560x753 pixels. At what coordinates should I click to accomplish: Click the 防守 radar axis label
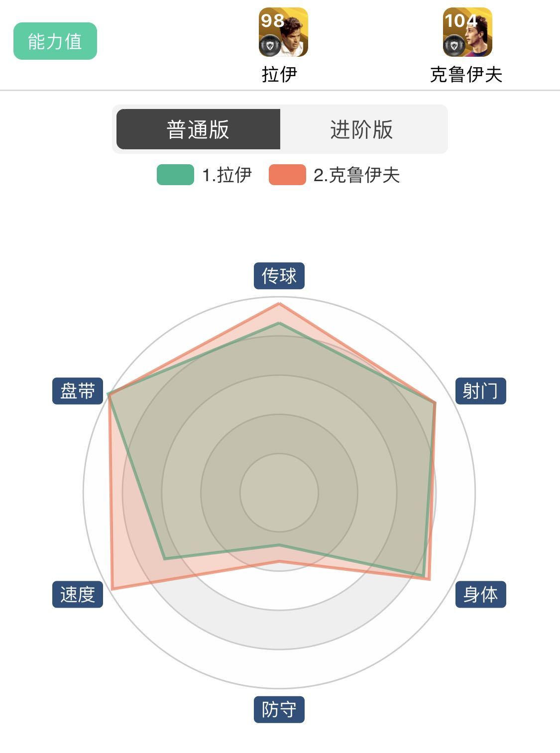pyautogui.click(x=279, y=709)
